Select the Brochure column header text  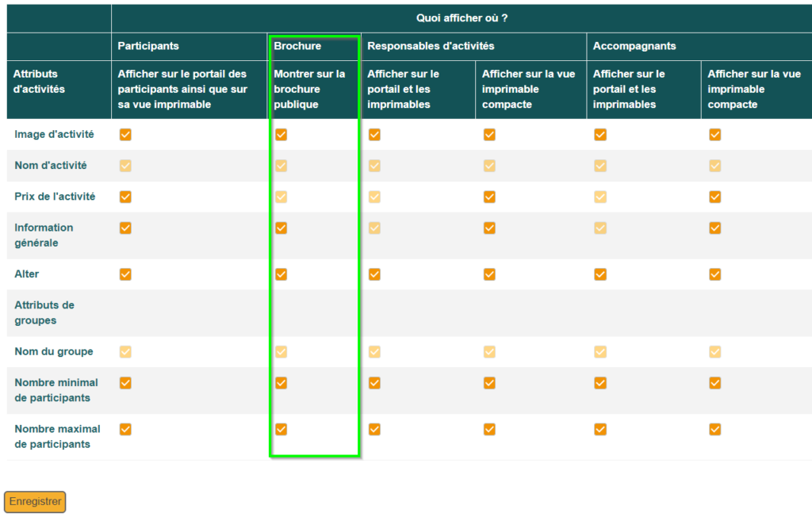pyautogui.click(x=298, y=46)
